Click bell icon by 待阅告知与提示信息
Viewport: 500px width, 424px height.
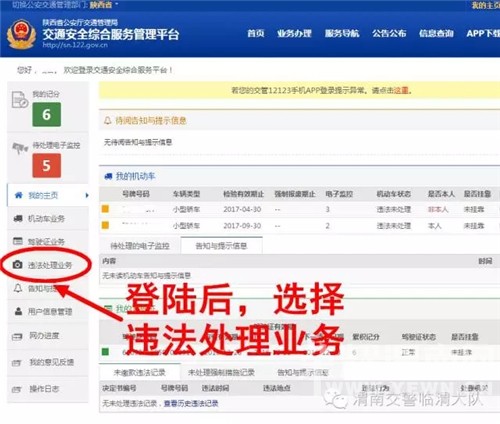tap(107, 120)
